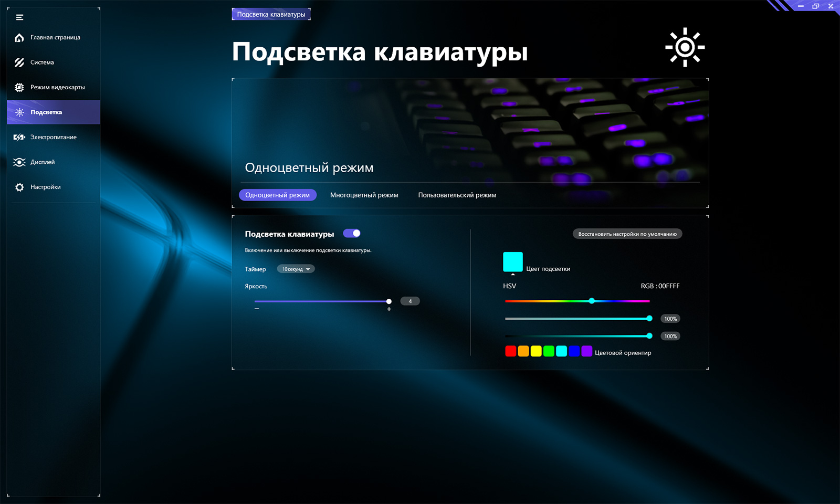The height and width of the screenshot is (504, 840).
Task: Expand the Таймер 10 секунд dropdown
Action: [x=296, y=269]
